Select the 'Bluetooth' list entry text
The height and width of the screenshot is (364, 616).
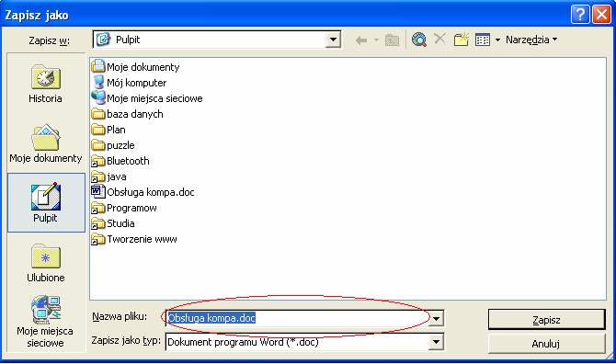(128, 161)
